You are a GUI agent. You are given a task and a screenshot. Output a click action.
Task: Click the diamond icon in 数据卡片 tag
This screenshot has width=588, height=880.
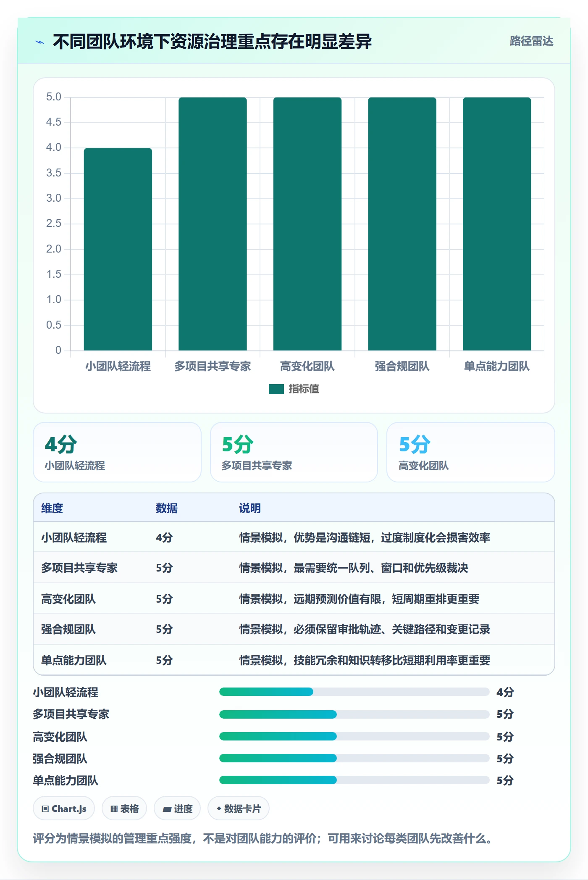coord(219,809)
